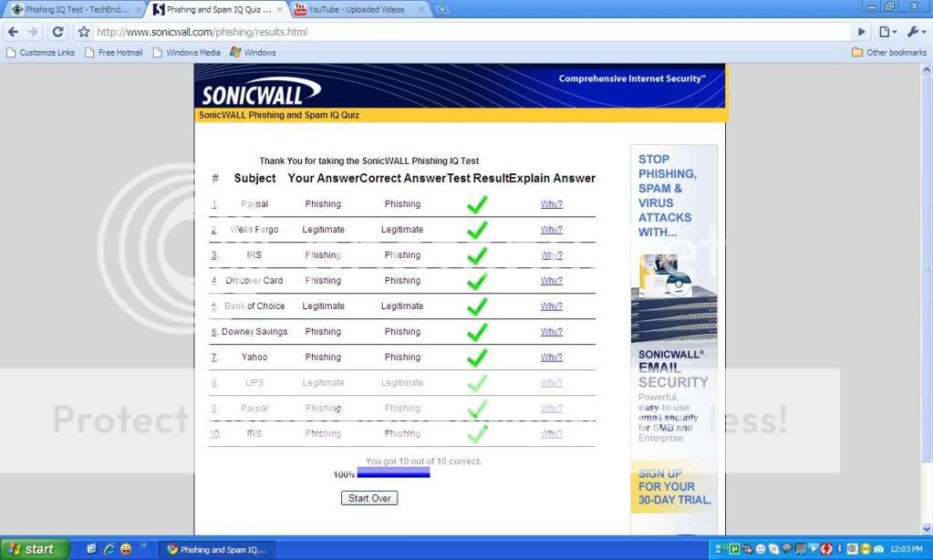Click the red lightning bolt tray icon
The image size is (933, 560).
[x=826, y=549]
